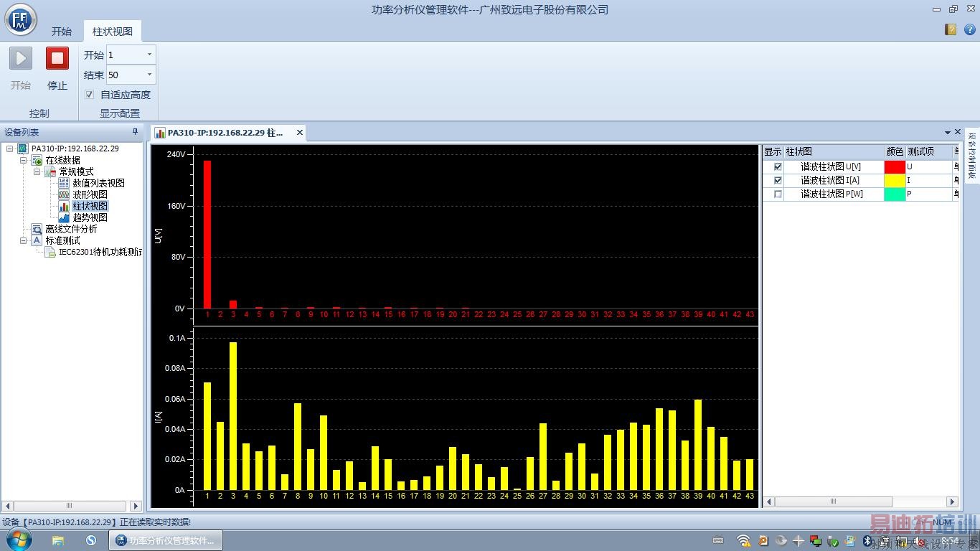Viewport: 980px width, 551px height.
Task: Click the Bluetooth tray icon
Action: [x=867, y=540]
